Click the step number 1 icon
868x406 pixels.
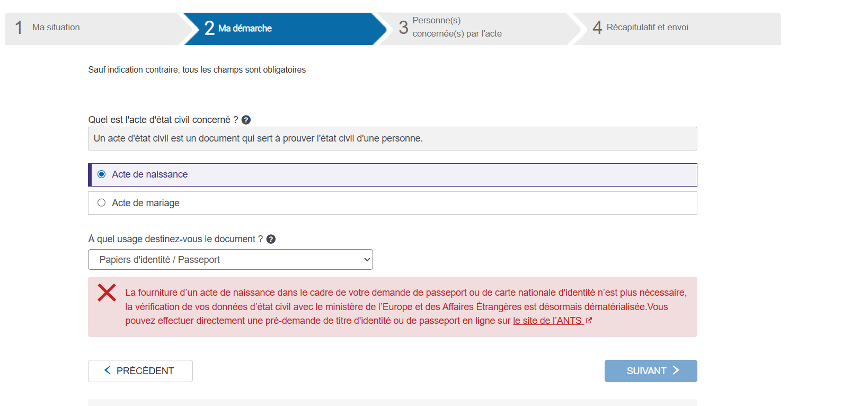pyautogui.click(x=19, y=28)
